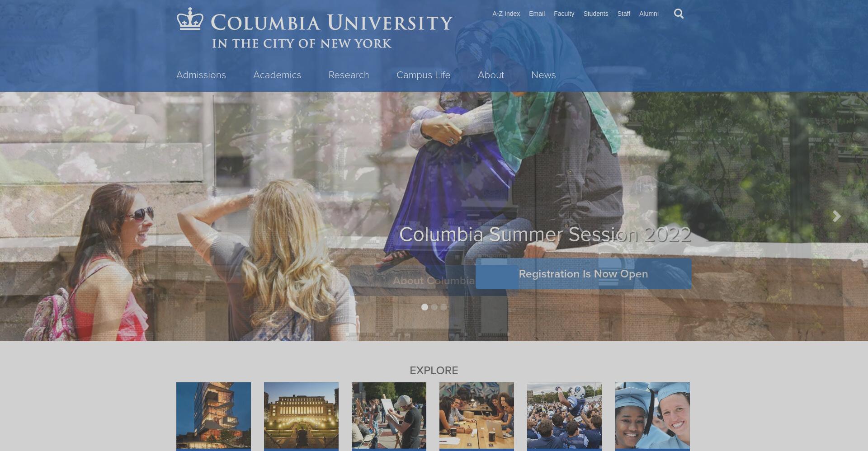Open the search magnifier icon
Screen dimensions: 868x451
coord(679,14)
